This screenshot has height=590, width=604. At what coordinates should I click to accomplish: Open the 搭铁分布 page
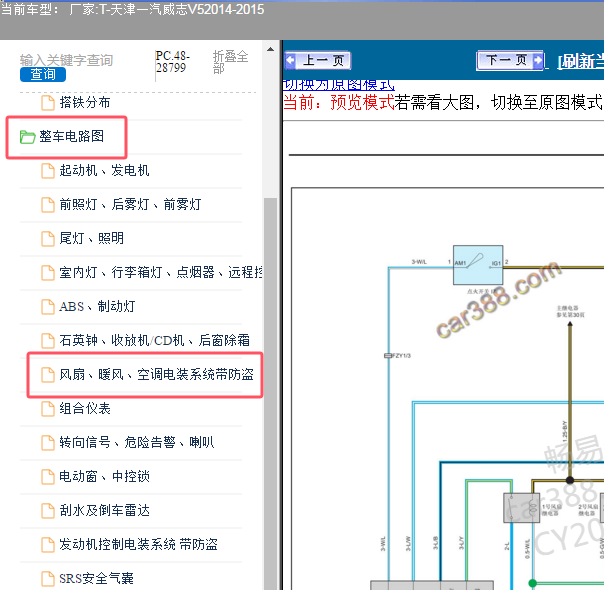[x=85, y=102]
